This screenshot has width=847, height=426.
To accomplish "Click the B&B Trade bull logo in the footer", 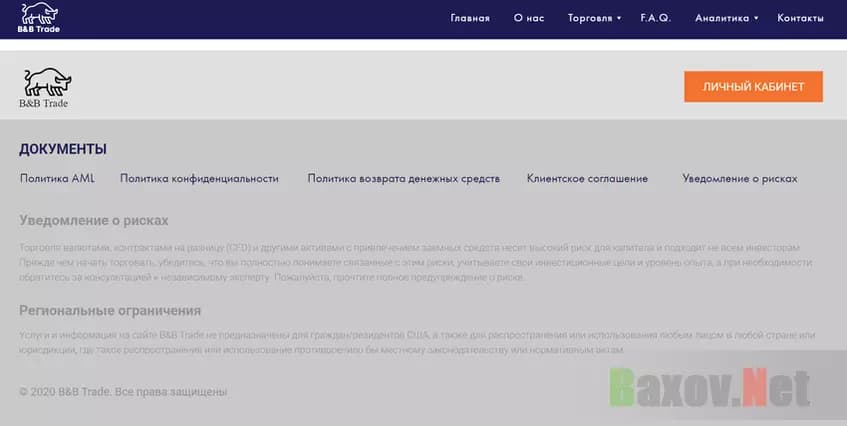I will tap(46, 87).
